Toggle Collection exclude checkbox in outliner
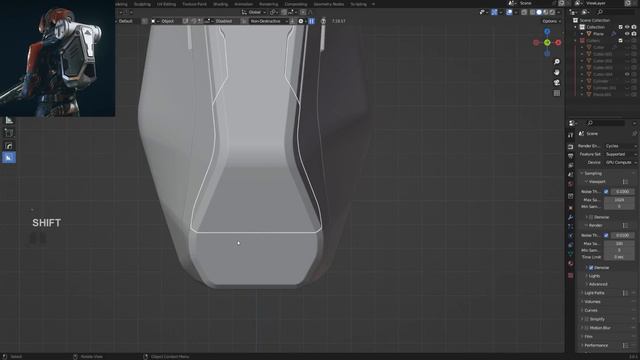Image resolution: width=640 pixels, height=360 pixels. pos(620,27)
